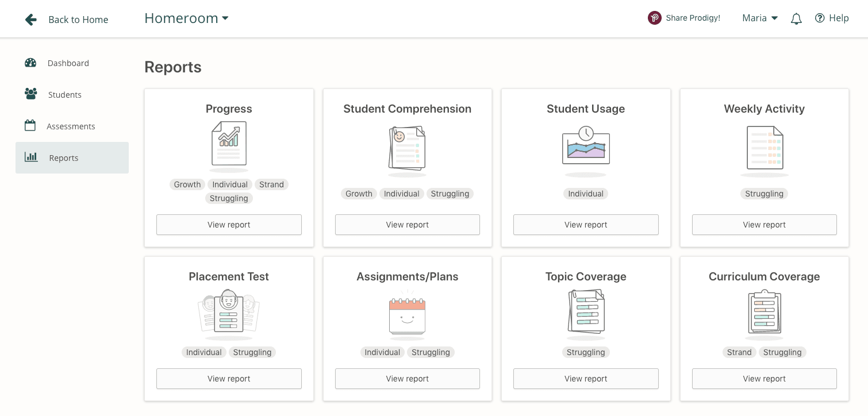The width and height of the screenshot is (868, 416).
Task: Click the Students group icon in sidebar
Action: tap(30, 94)
